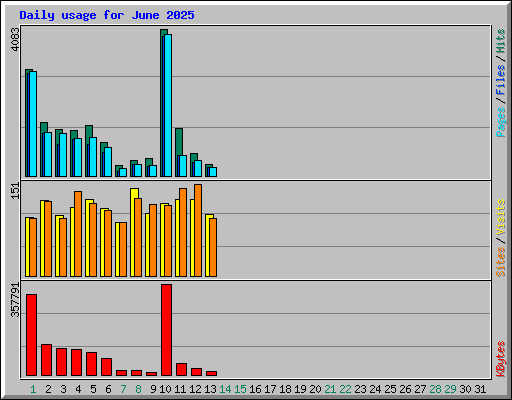Image resolution: width=512 pixels, height=400 pixels.
Task: Click day 3 on the date axis
Action: pos(63,389)
